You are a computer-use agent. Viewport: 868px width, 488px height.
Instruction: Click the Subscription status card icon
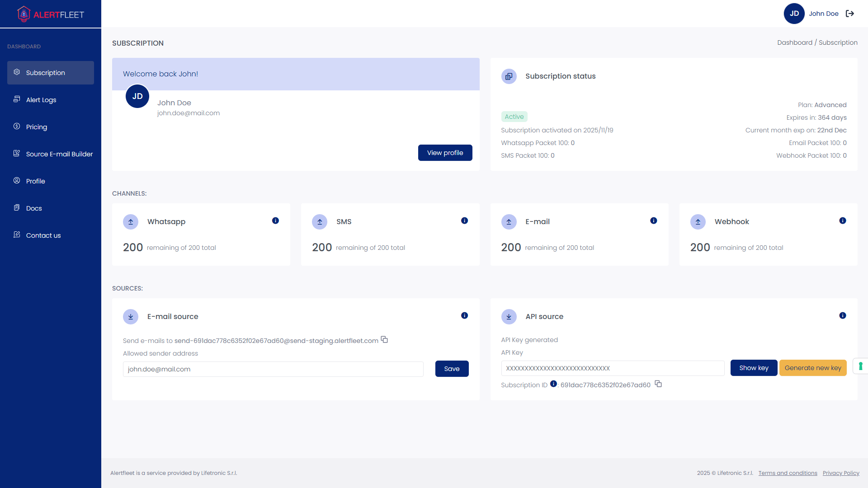[509, 76]
